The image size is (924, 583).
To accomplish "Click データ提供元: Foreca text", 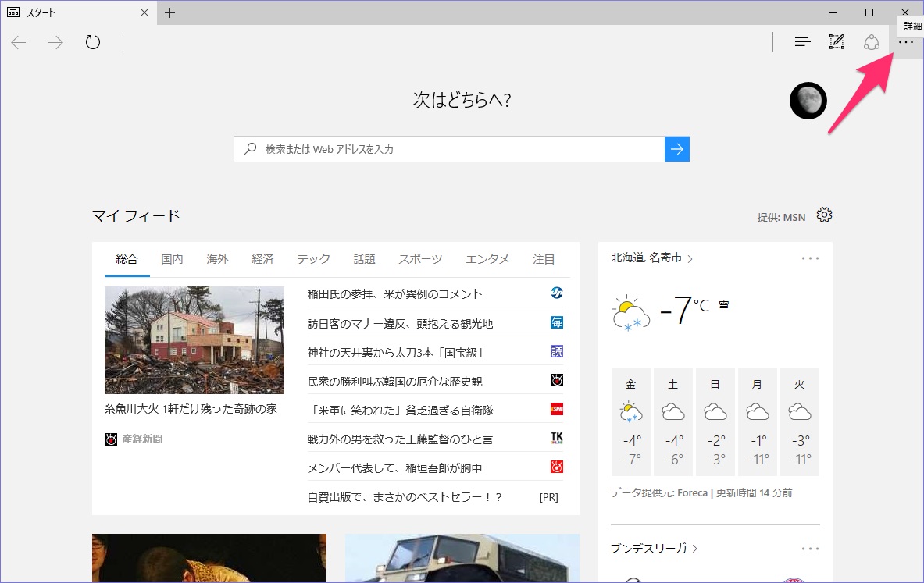I will 658,493.
